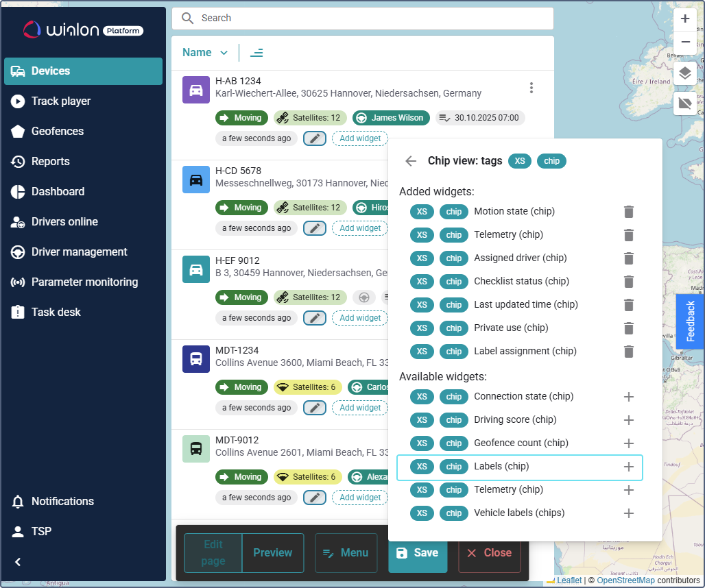705x588 pixels.
Task: Click Add widget on MDT-1234 row
Action: click(360, 408)
